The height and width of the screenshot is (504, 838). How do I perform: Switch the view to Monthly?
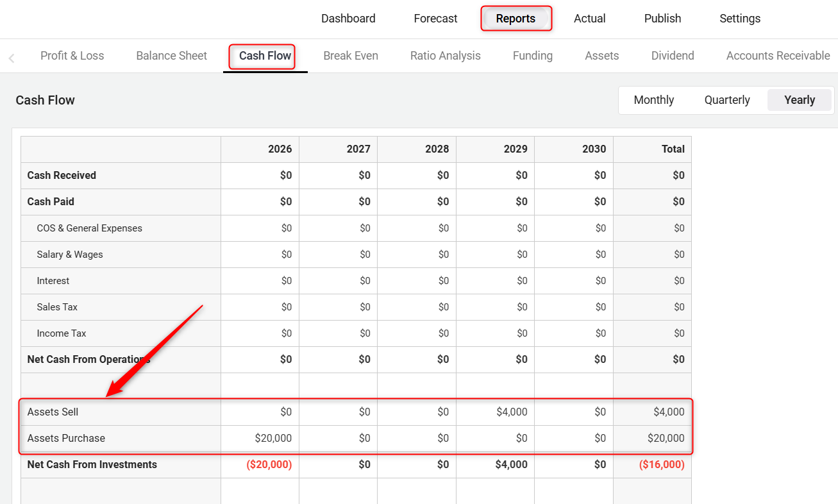coord(654,100)
